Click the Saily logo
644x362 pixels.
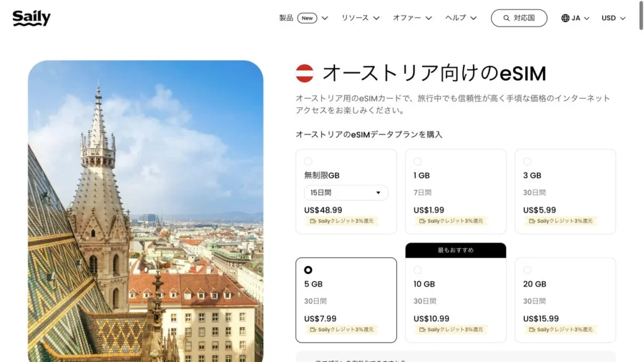point(31,18)
